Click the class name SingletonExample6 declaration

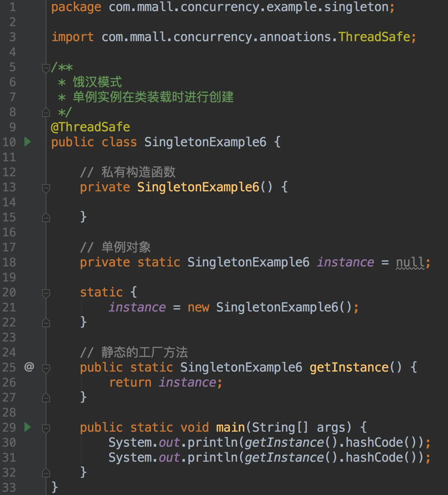pos(205,142)
